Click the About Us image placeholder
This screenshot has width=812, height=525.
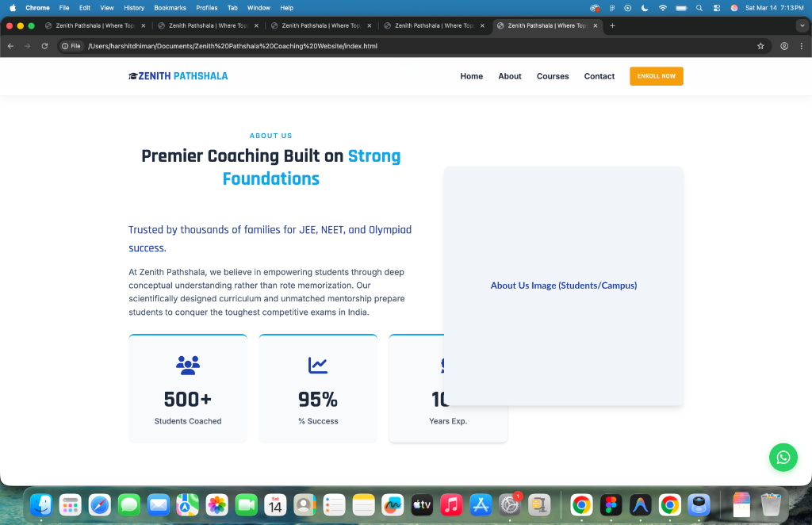click(563, 285)
